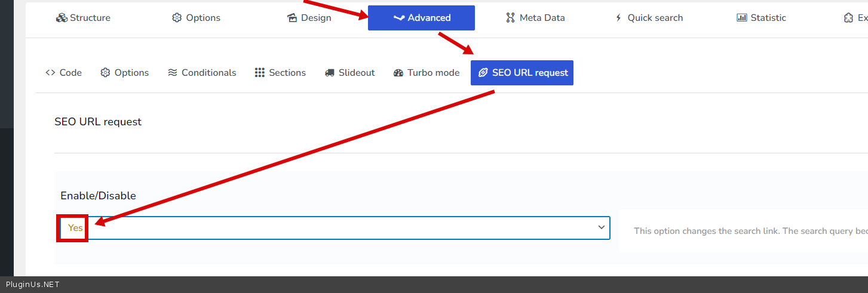Viewport: 868px width, 293px height.
Task: Click the puzzle piece icon at far right
Action: click(848, 18)
